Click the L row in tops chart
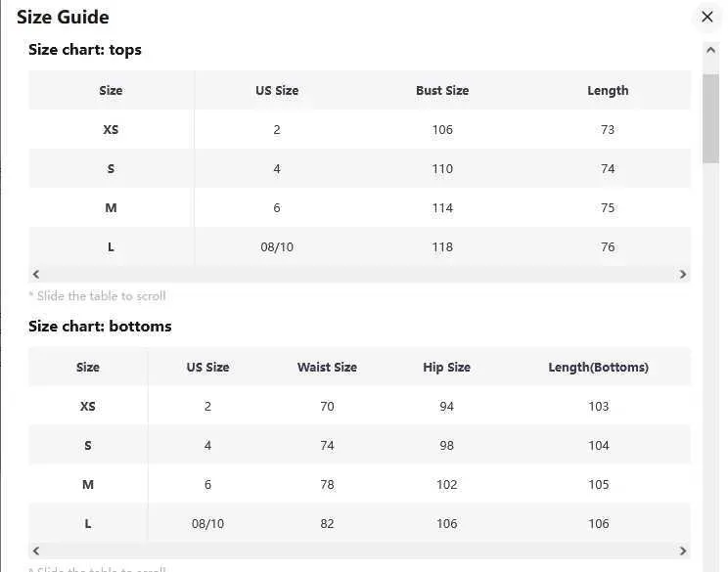This screenshot has height=572, width=728. 111,247
